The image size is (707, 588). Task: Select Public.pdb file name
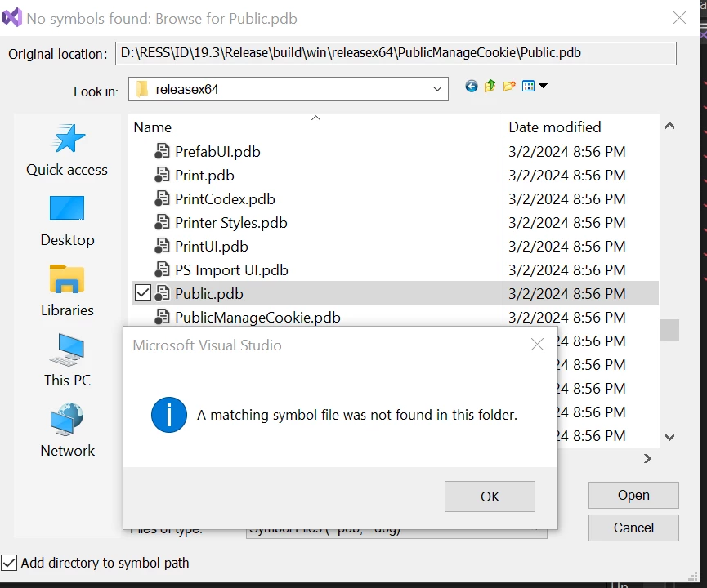pyautogui.click(x=208, y=294)
